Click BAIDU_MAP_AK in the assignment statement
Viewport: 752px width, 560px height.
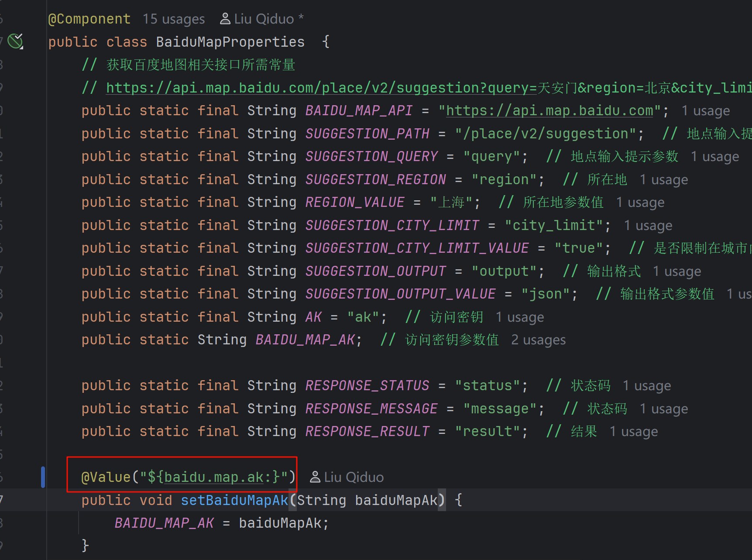[x=164, y=523]
